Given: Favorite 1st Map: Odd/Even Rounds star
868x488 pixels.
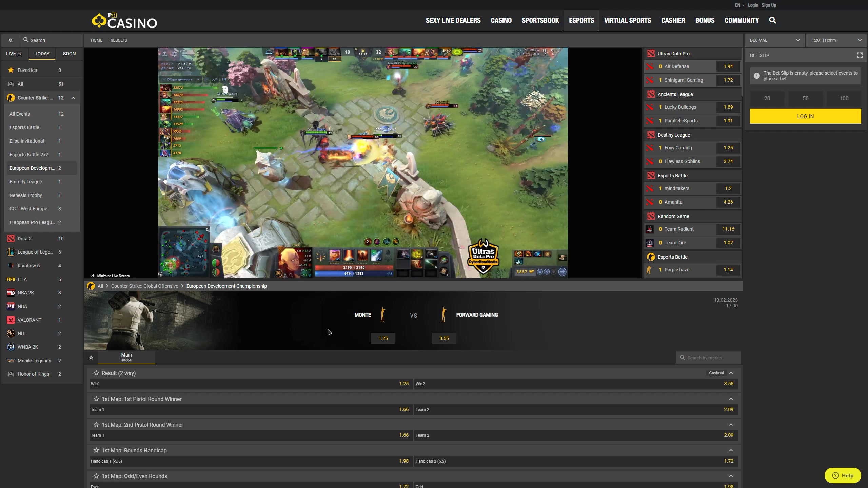Looking at the screenshot, I should (x=96, y=476).
